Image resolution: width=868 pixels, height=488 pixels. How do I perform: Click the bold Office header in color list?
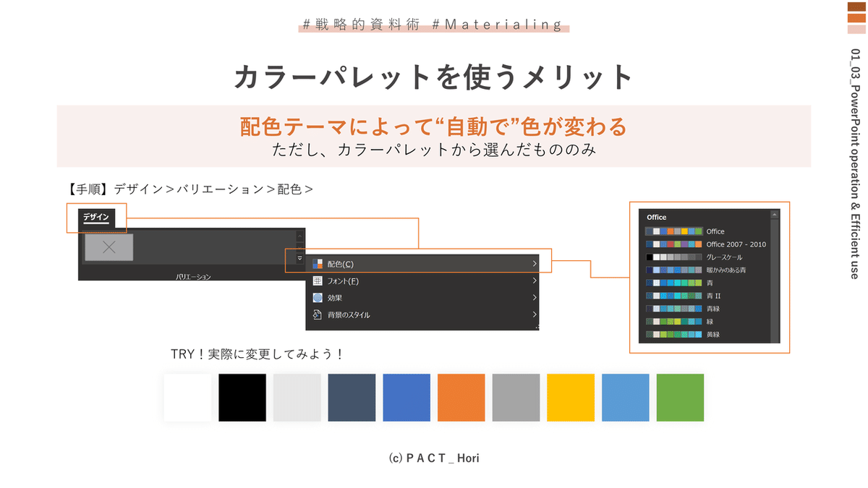(x=657, y=217)
